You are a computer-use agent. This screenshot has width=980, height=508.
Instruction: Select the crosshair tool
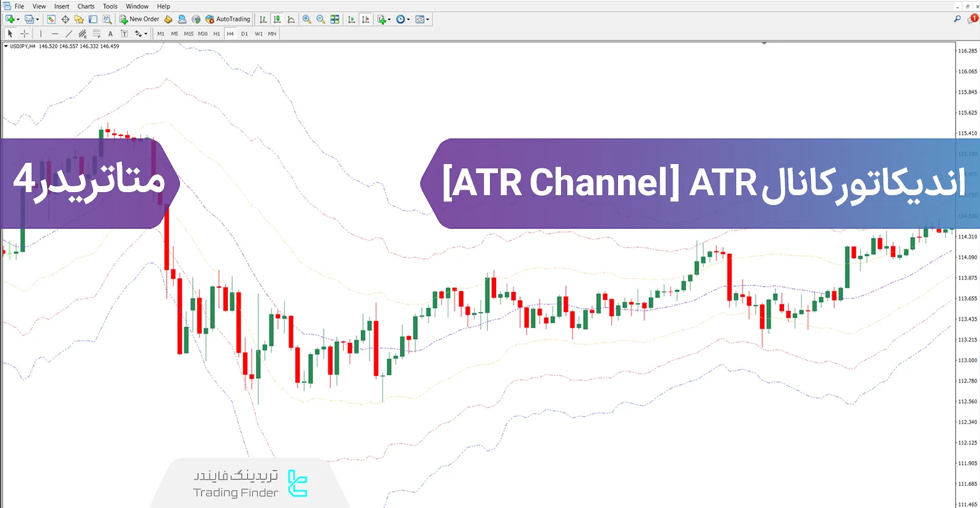click(x=24, y=34)
